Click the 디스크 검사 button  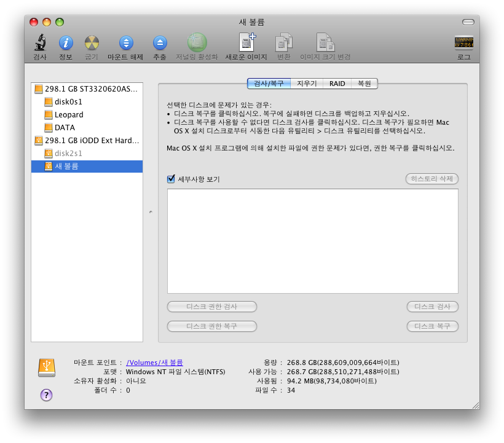pos(432,307)
